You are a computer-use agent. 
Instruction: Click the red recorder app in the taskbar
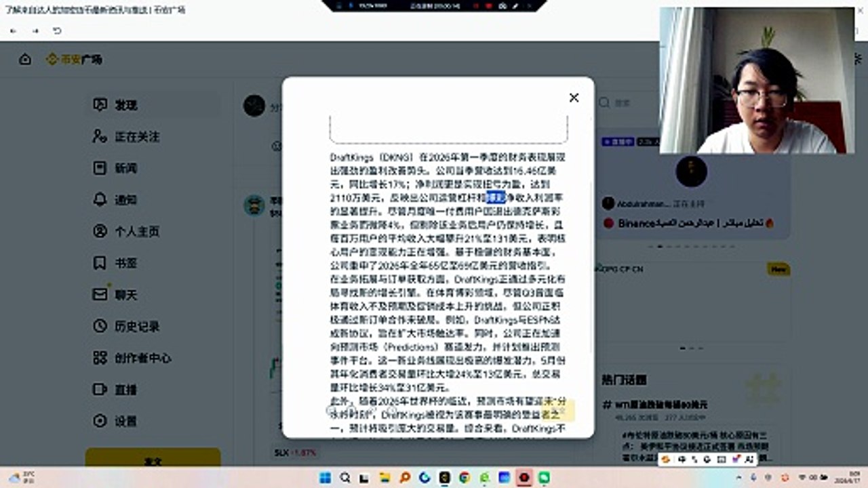coord(524,477)
